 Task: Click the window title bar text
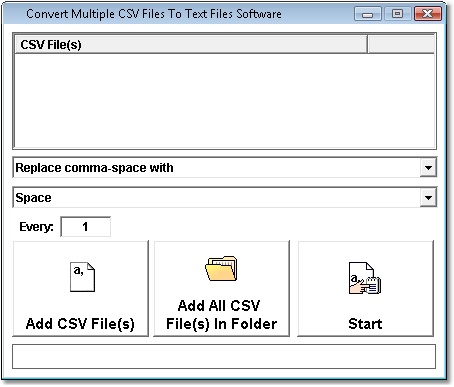click(154, 14)
